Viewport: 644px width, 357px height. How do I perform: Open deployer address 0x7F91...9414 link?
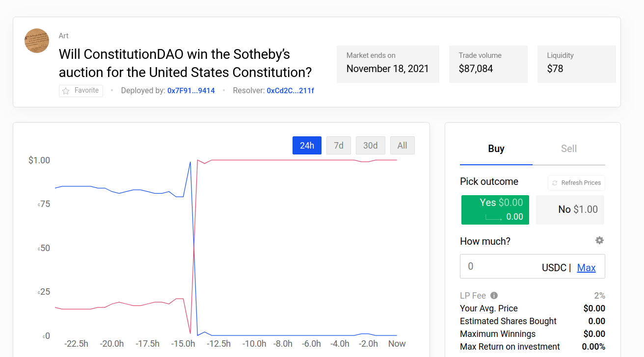pos(191,91)
